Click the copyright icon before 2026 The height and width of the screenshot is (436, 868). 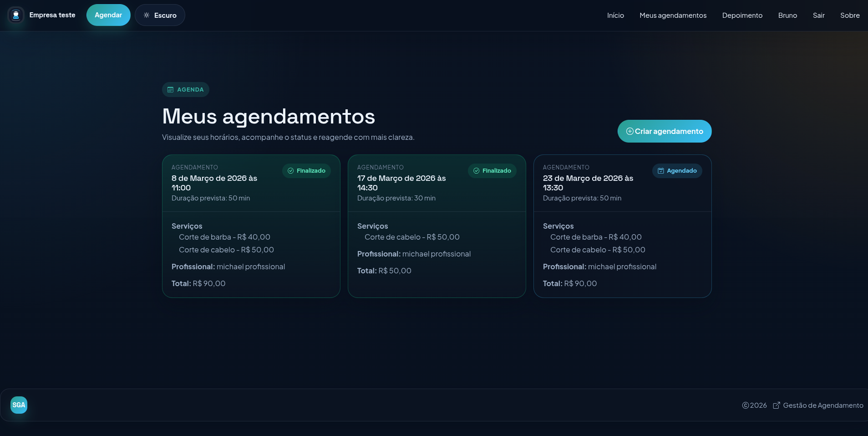(x=745, y=405)
